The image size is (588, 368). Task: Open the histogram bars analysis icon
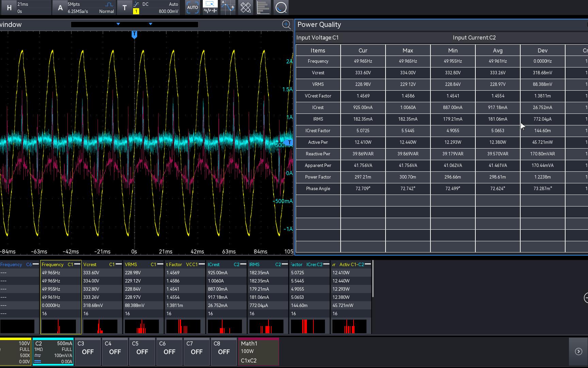click(263, 7)
